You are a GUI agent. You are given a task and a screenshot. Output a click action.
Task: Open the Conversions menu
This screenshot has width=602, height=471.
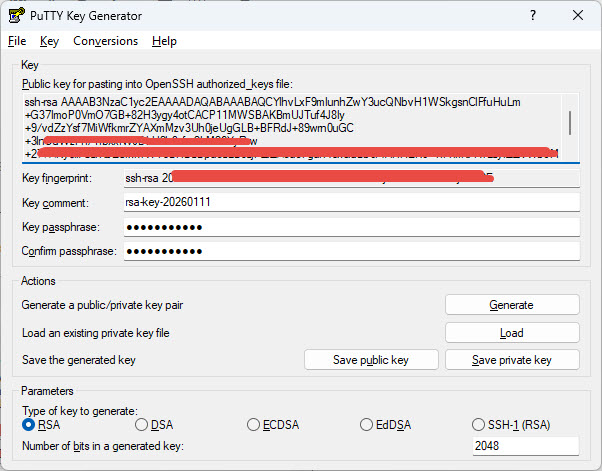coord(105,41)
